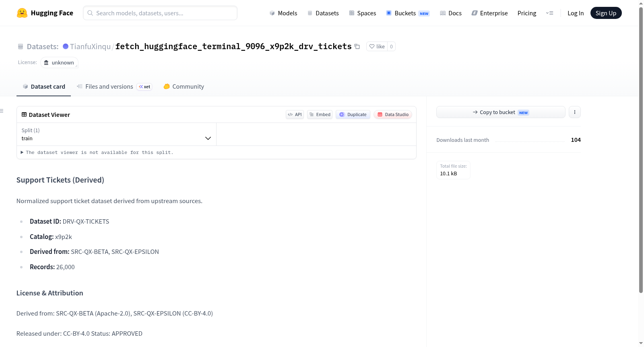Click the Released under: CC-BY-4.0 line
This screenshot has height=347, width=644.
[x=79, y=333]
